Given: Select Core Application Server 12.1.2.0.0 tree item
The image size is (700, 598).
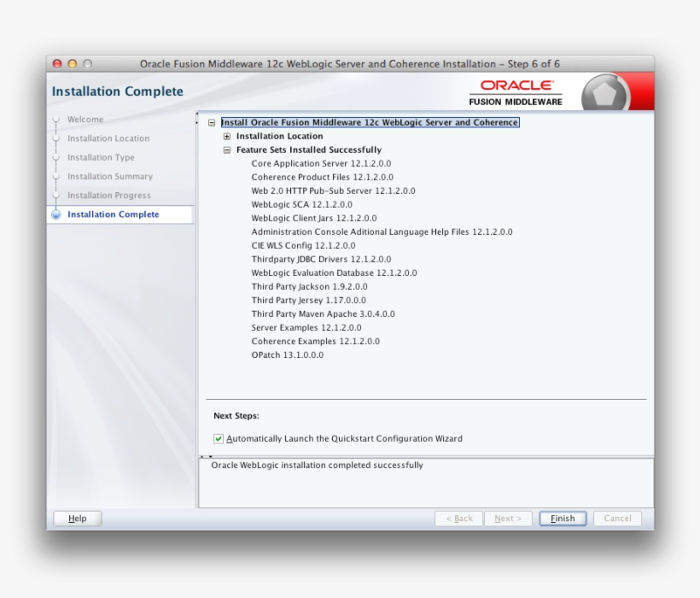Looking at the screenshot, I should pyautogui.click(x=321, y=163).
